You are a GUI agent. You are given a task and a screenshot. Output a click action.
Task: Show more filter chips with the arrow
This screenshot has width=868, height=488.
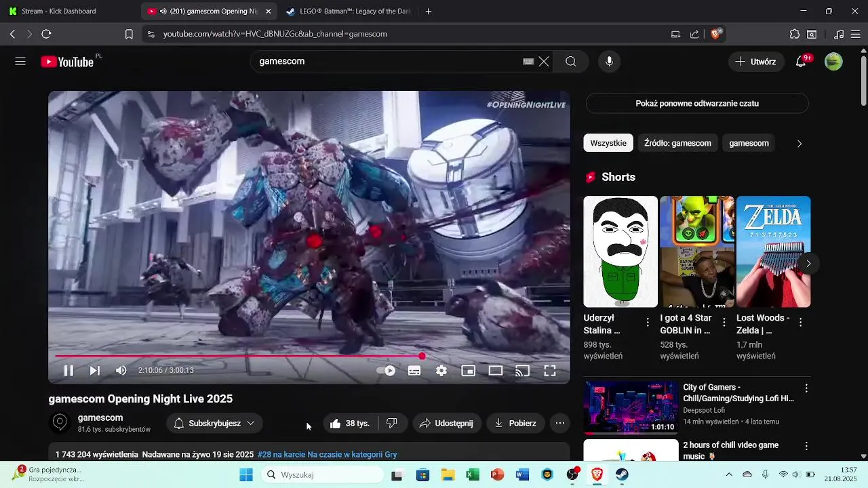(x=799, y=144)
